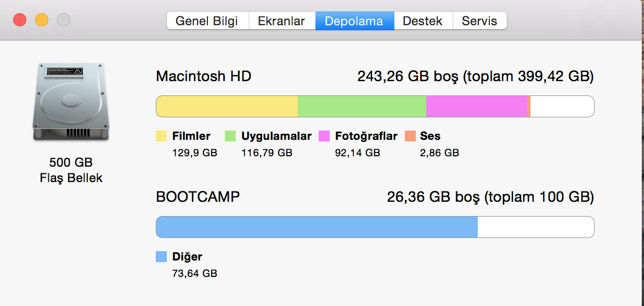Click the blue BOOTCAMP used-space bar
Image resolution: width=644 pixels, height=306 pixels.
click(317, 226)
